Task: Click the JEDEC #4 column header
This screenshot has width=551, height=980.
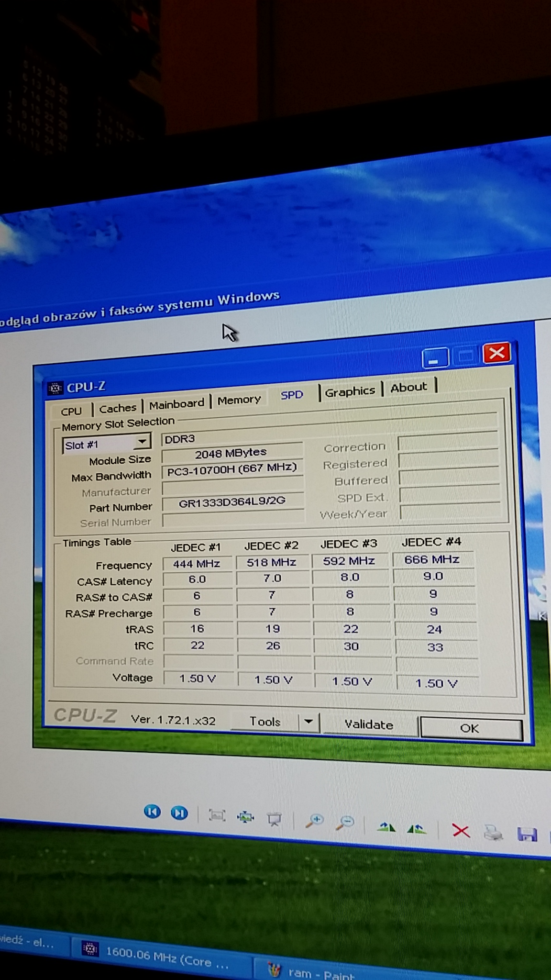Action: pyautogui.click(x=431, y=542)
